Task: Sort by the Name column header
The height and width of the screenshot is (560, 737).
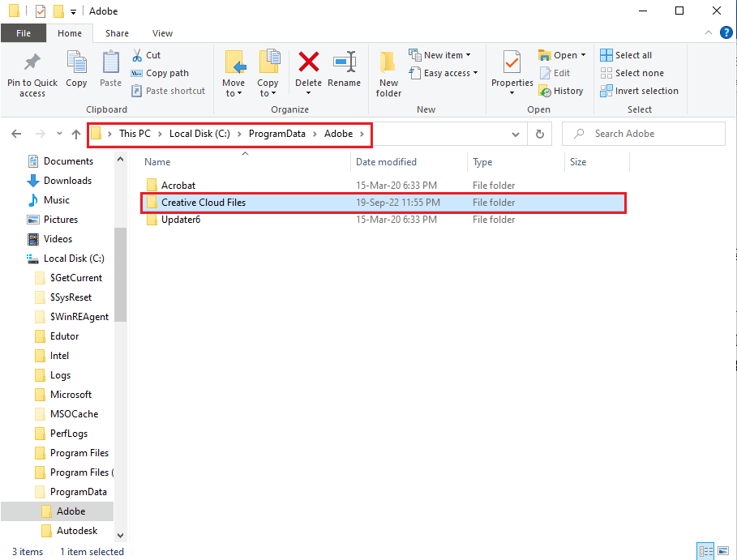Action: pyautogui.click(x=157, y=162)
